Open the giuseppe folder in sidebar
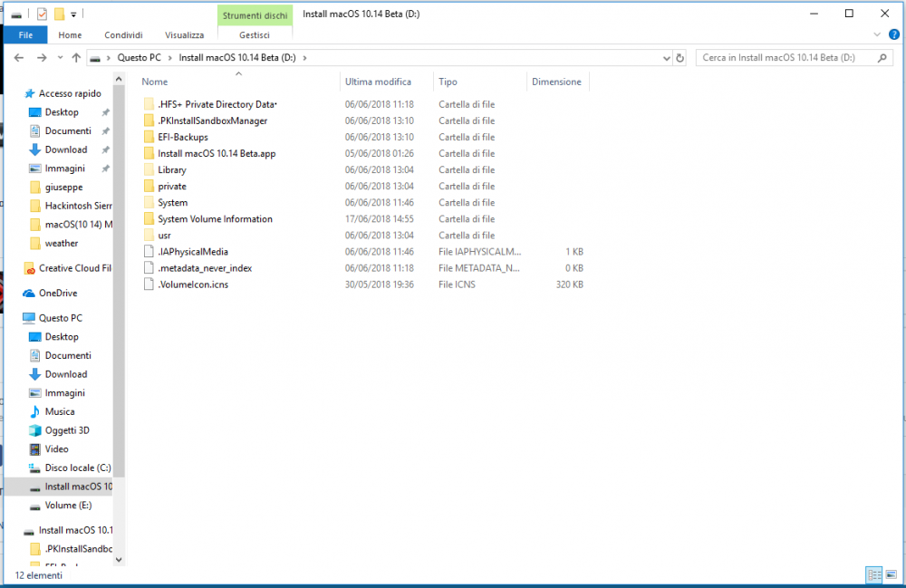This screenshot has height=588, width=906. tap(63, 188)
